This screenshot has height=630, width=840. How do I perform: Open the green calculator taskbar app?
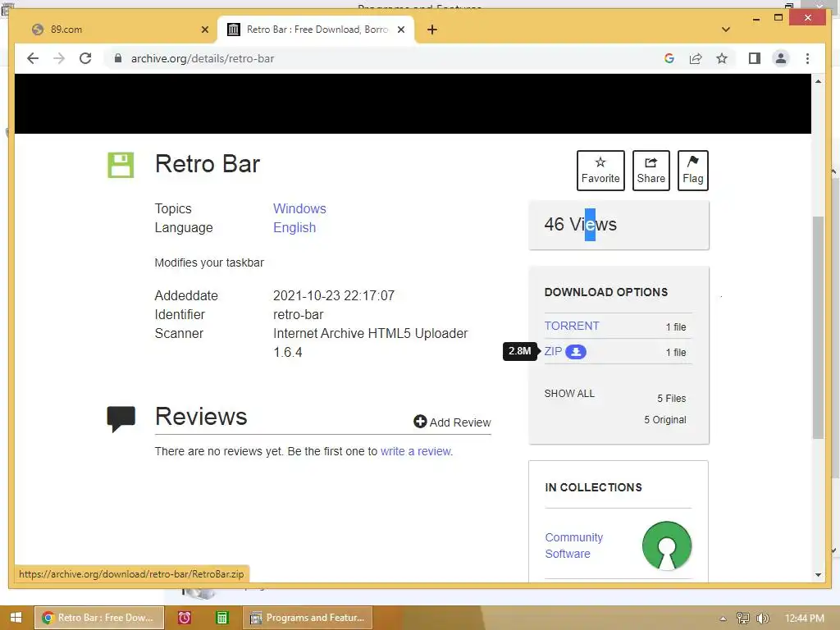tap(221, 618)
